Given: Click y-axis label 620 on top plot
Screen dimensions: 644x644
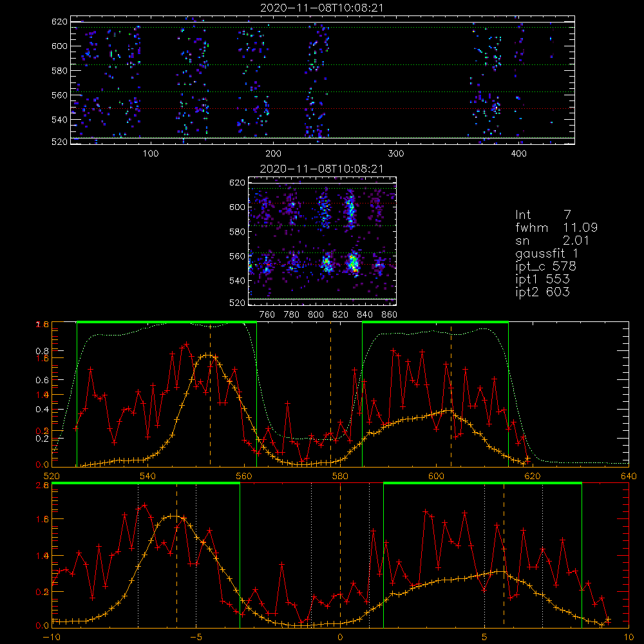Looking at the screenshot, I should point(59,22).
